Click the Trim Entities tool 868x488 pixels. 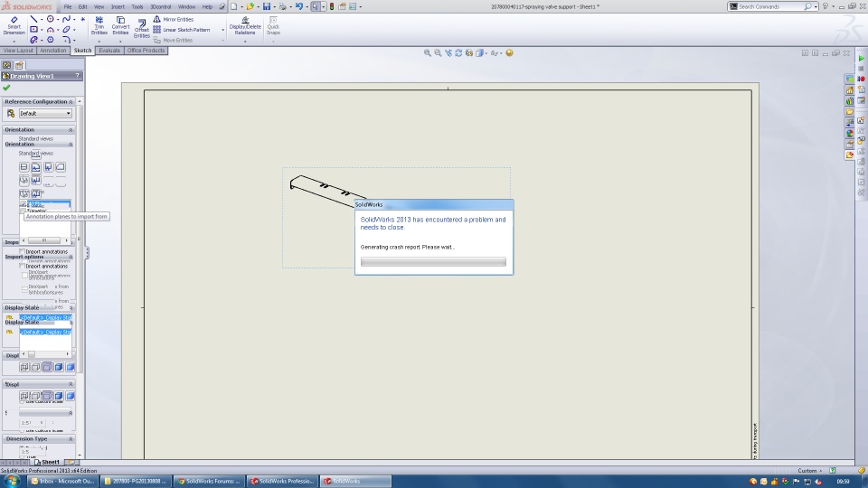tap(99, 25)
